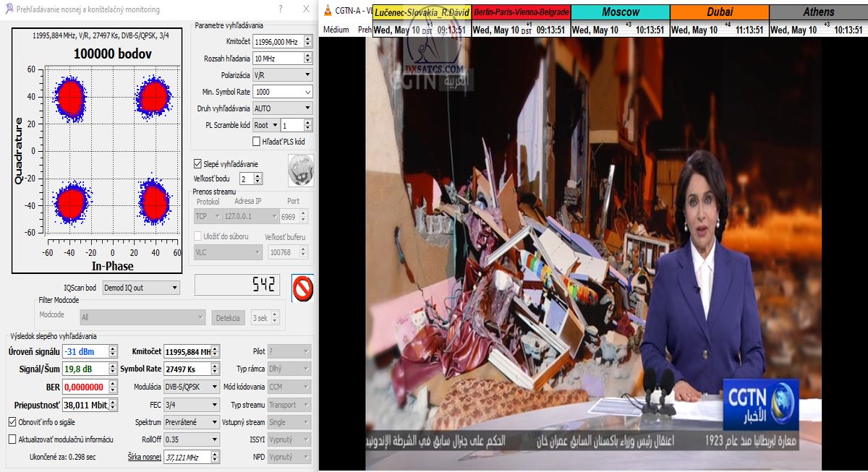Select the Dubai clock tab
This screenshot has height=472, width=868.
tap(719, 12)
